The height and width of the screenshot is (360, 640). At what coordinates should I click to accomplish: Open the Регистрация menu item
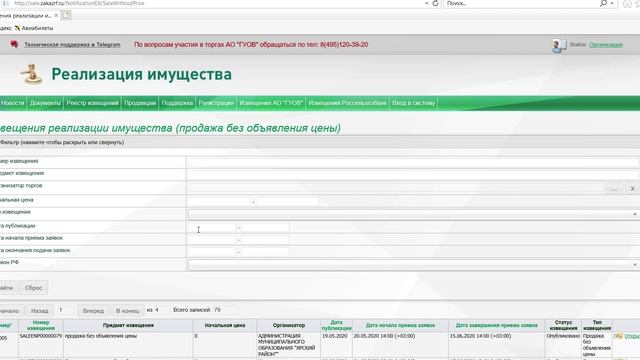(216, 103)
